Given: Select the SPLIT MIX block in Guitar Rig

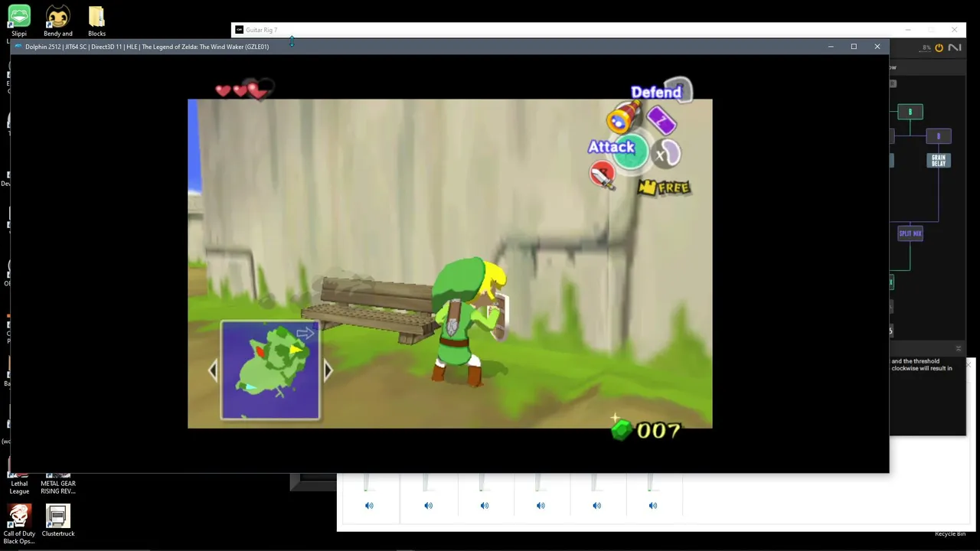Looking at the screenshot, I should (x=910, y=233).
